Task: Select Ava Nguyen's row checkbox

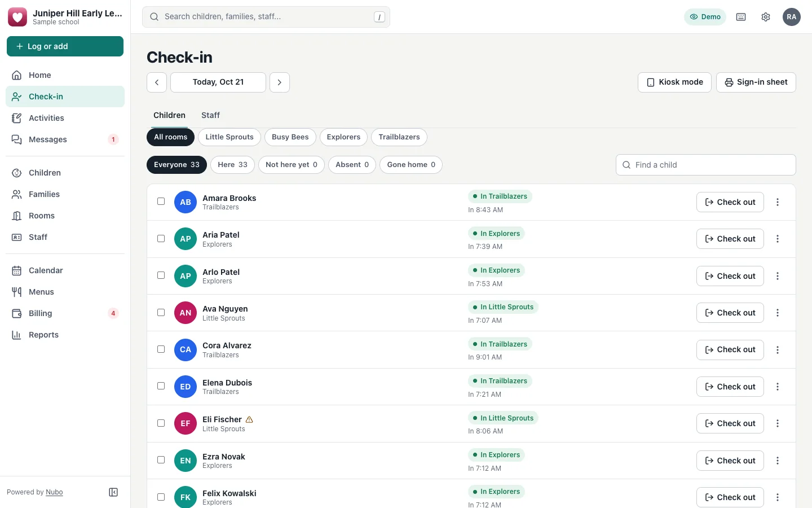Action: (x=161, y=312)
